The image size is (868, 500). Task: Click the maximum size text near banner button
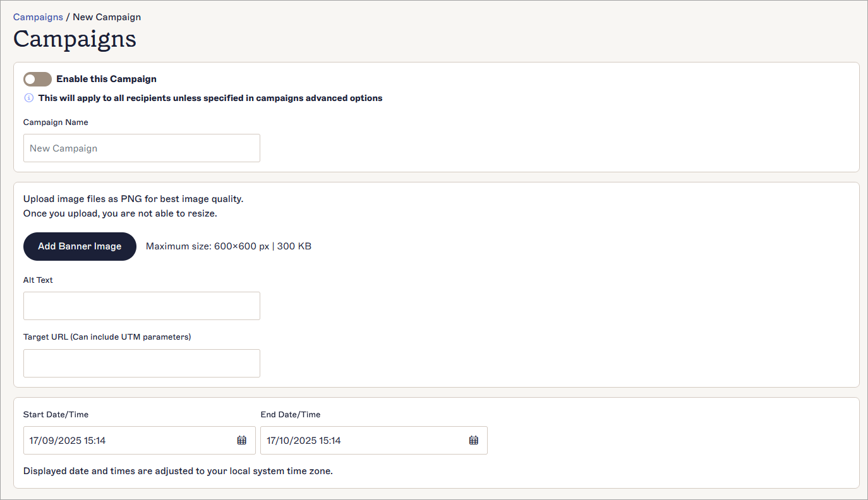pyautogui.click(x=228, y=246)
